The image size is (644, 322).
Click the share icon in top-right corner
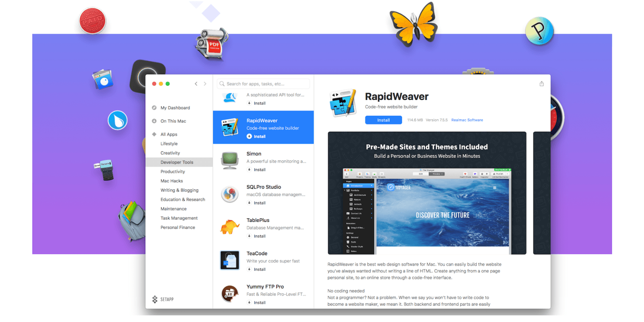[541, 84]
